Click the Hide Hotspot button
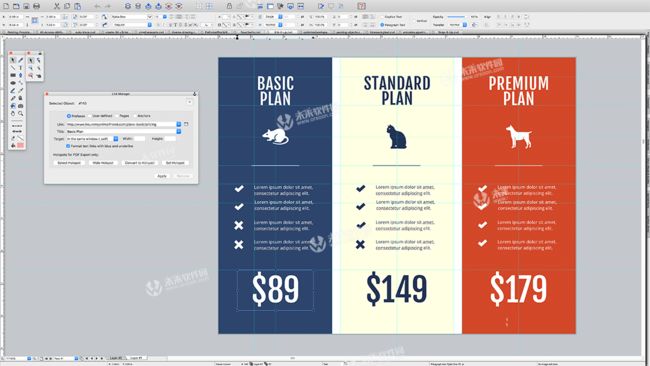This screenshot has height=366, width=650. (103, 163)
